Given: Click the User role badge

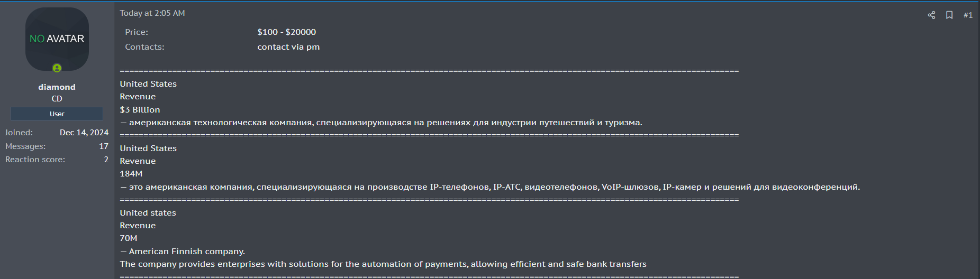Looking at the screenshot, I should [57, 114].
